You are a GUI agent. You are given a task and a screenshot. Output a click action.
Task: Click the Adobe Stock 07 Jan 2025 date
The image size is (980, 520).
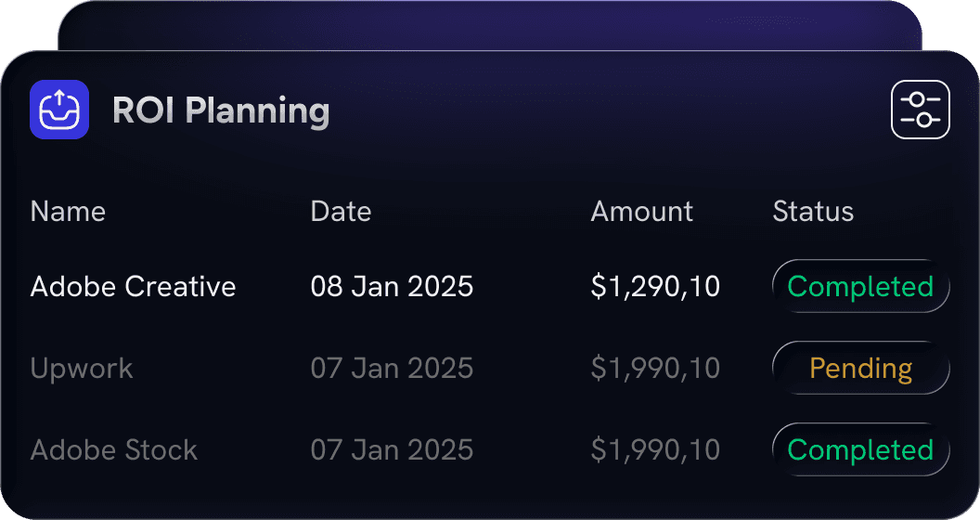[x=392, y=450]
